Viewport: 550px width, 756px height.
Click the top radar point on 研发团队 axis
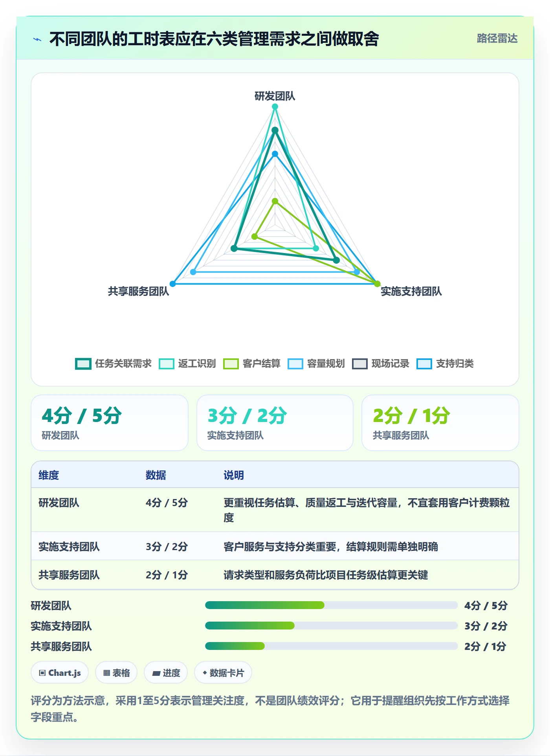(275, 106)
